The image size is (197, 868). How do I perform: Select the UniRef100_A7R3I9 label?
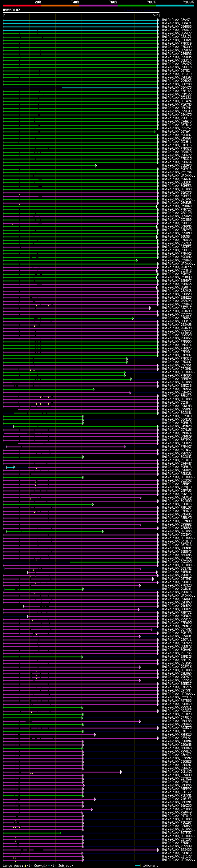point(177,43)
